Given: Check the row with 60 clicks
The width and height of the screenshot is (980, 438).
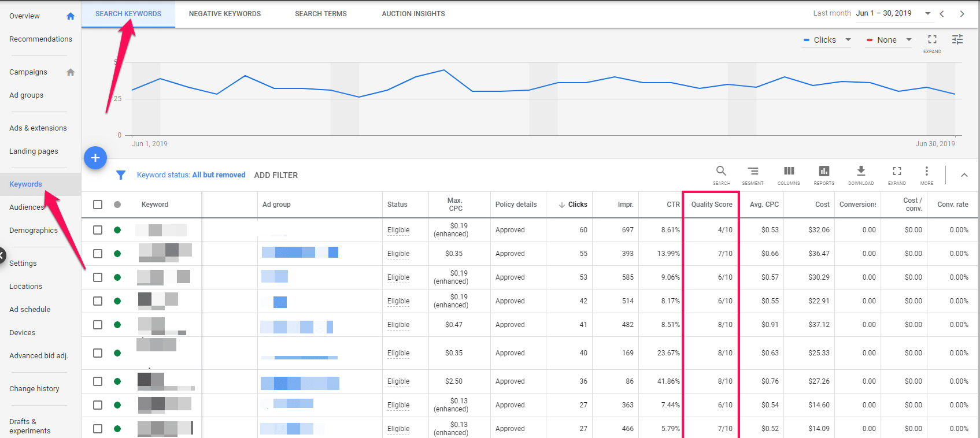Looking at the screenshot, I should [x=98, y=230].
